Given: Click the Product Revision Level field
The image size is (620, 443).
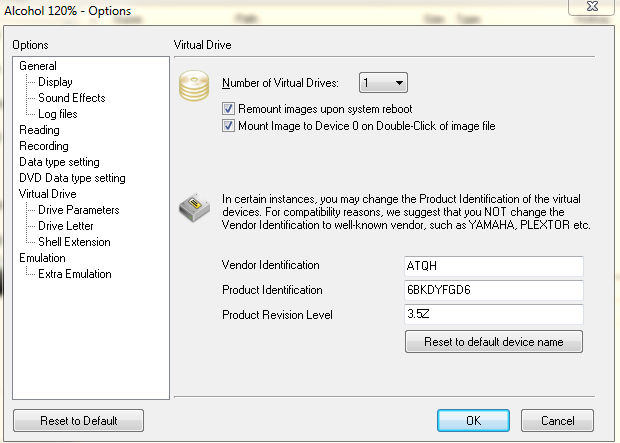Looking at the screenshot, I should tap(494, 314).
